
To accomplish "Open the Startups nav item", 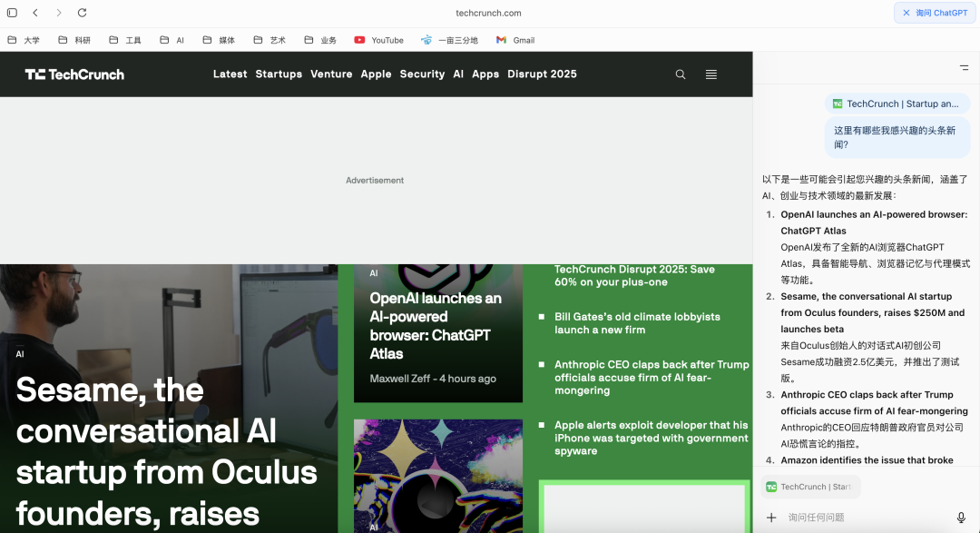I will [x=279, y=74].
